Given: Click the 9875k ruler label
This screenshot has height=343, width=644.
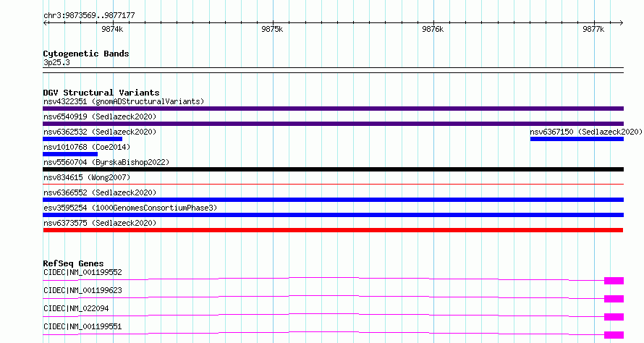Looking at the screenshot, I should pyautogui.click(x=272, y=29).
